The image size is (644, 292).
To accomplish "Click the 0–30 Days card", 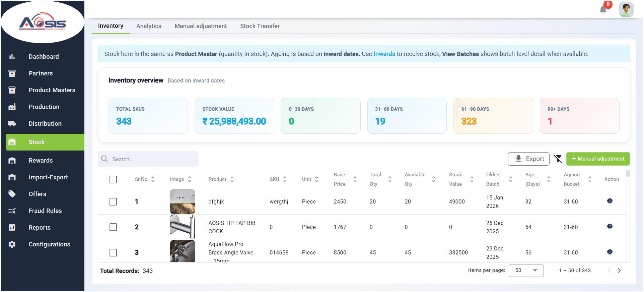I will coord(320,116).
